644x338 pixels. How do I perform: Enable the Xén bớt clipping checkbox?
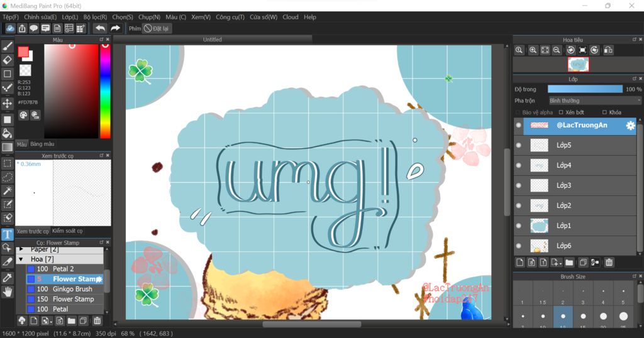tap(561, 112)
